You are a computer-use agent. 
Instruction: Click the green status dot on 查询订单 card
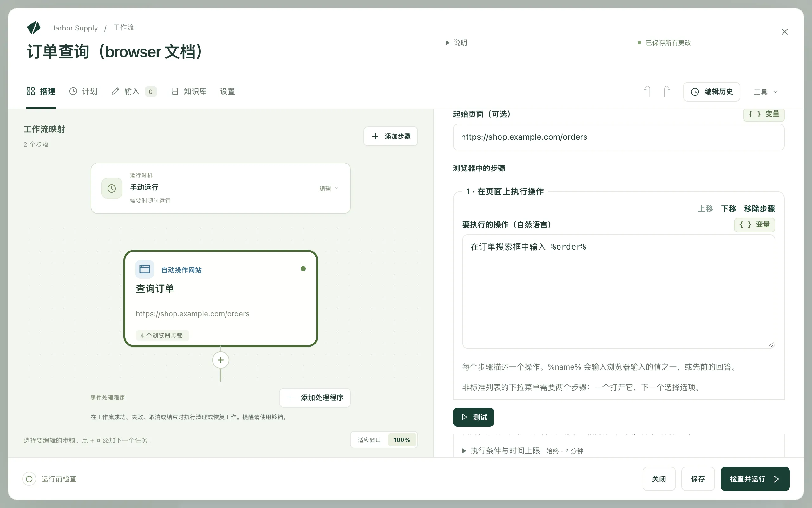click(x=303, y=269)
